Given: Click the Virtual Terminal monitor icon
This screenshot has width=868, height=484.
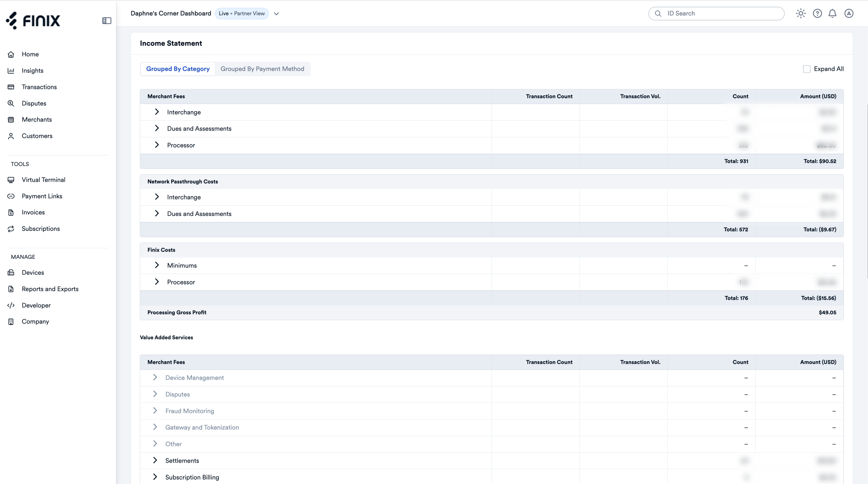Looking at the screenshot, I should click(x=11, y=180).
